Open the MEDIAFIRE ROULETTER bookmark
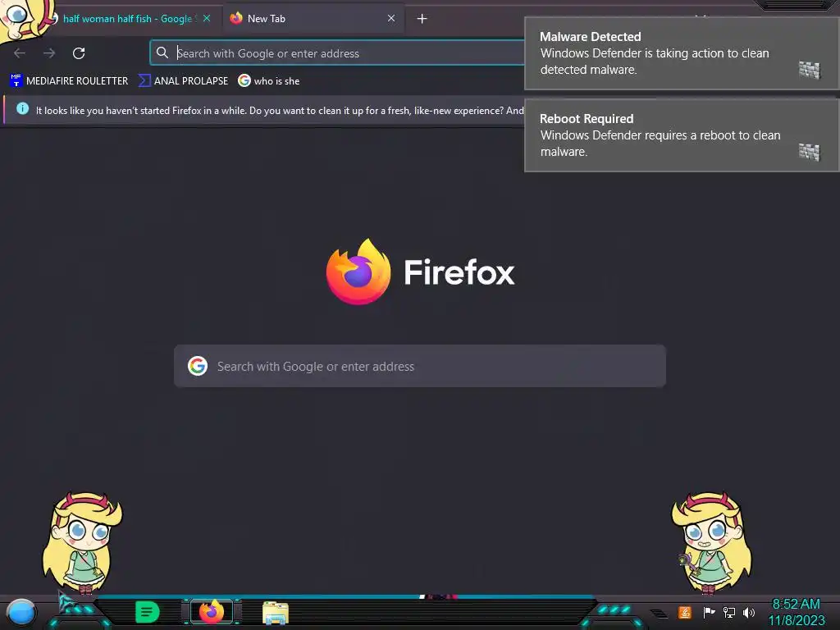840x630 pixels. (x=69, y=81)
